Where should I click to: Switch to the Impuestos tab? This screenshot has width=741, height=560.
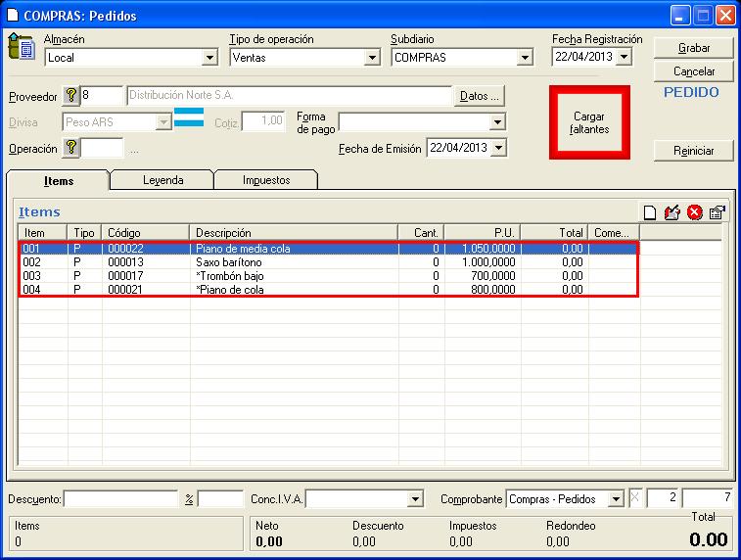[266, 180]
